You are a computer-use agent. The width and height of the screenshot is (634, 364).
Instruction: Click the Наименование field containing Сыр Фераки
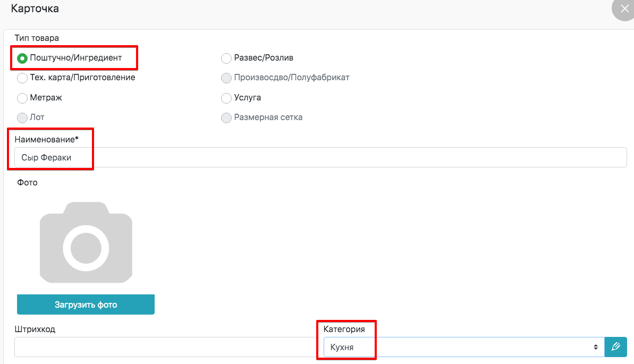click(319, 157)
